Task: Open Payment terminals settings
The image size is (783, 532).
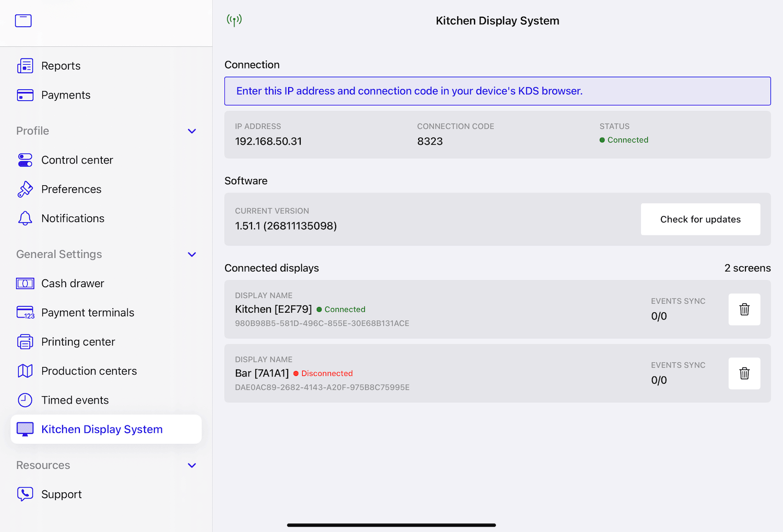Action: pos(106,312)
